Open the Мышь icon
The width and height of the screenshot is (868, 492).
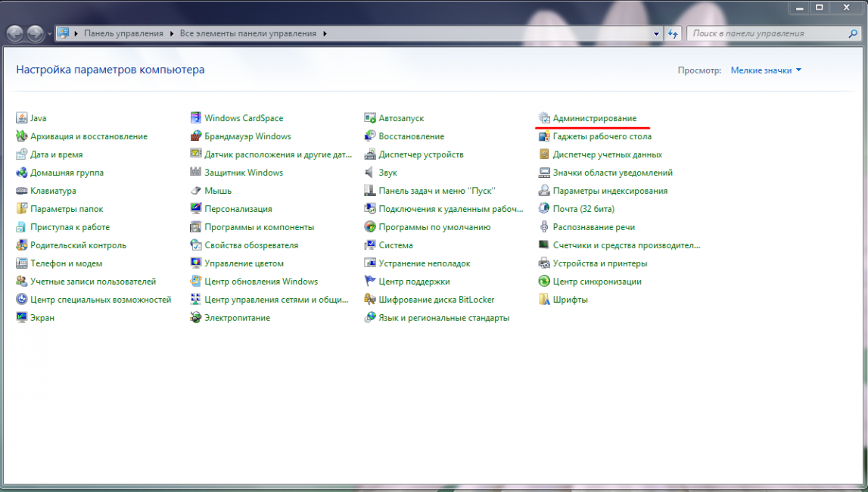tap(195, 191)
